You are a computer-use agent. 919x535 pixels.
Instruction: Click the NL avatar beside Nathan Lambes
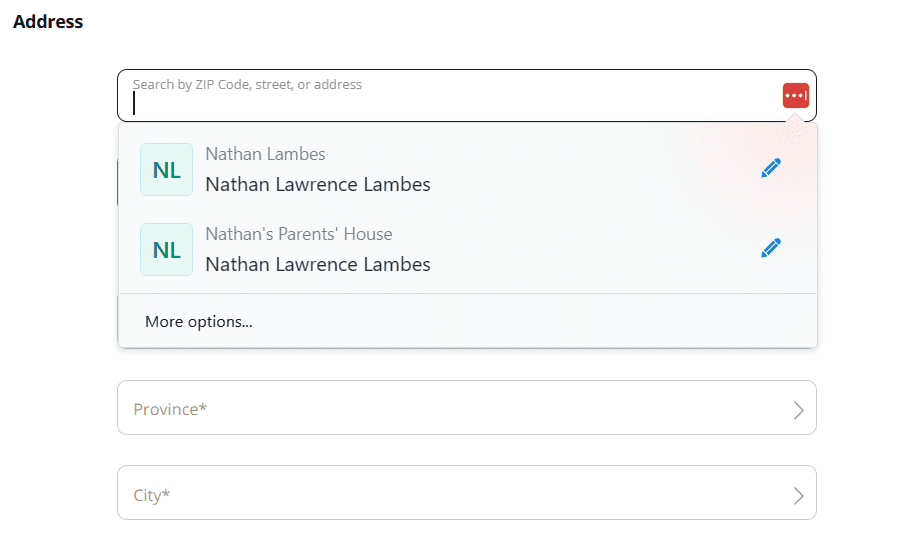pyautogui.click(x=166, y=169)
